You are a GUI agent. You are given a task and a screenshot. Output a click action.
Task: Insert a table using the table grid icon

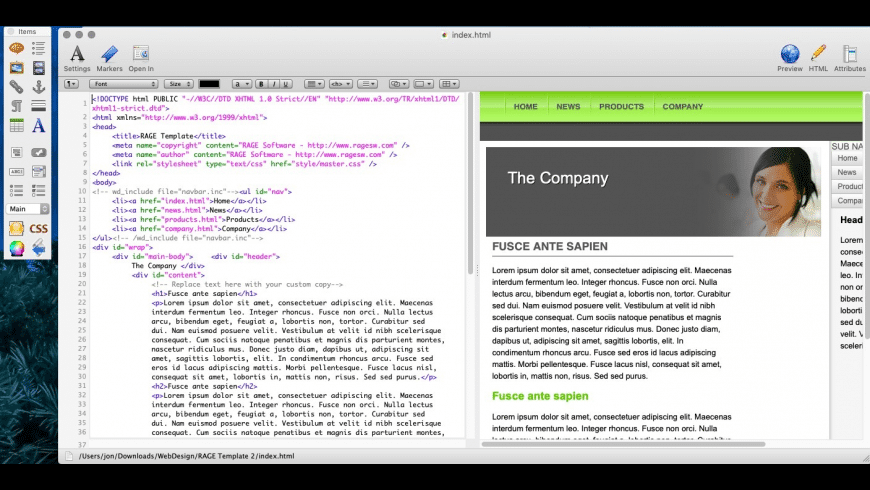pos(17,125)
